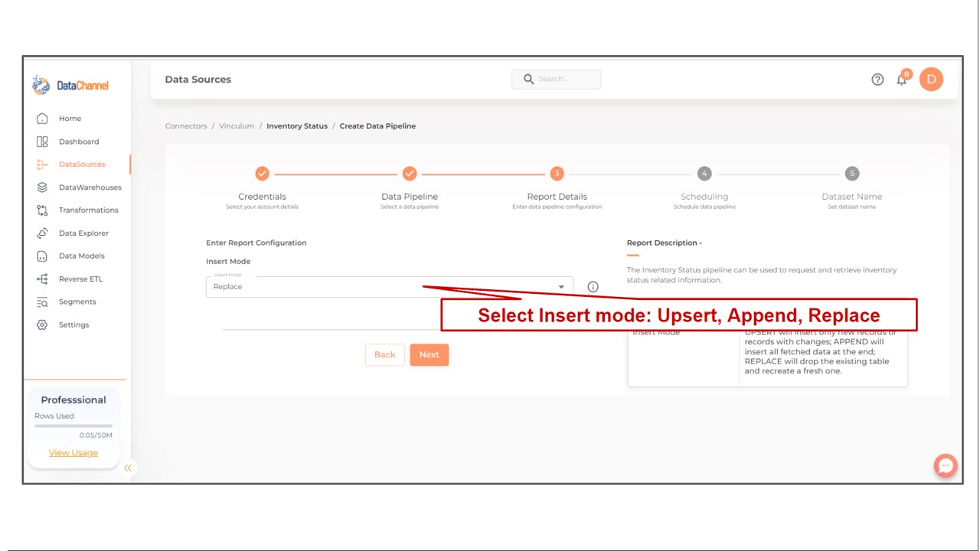This screenshot has width=980, height=551.
Task: Open the Home sidebar icon
Action: [x=42, y=119]
